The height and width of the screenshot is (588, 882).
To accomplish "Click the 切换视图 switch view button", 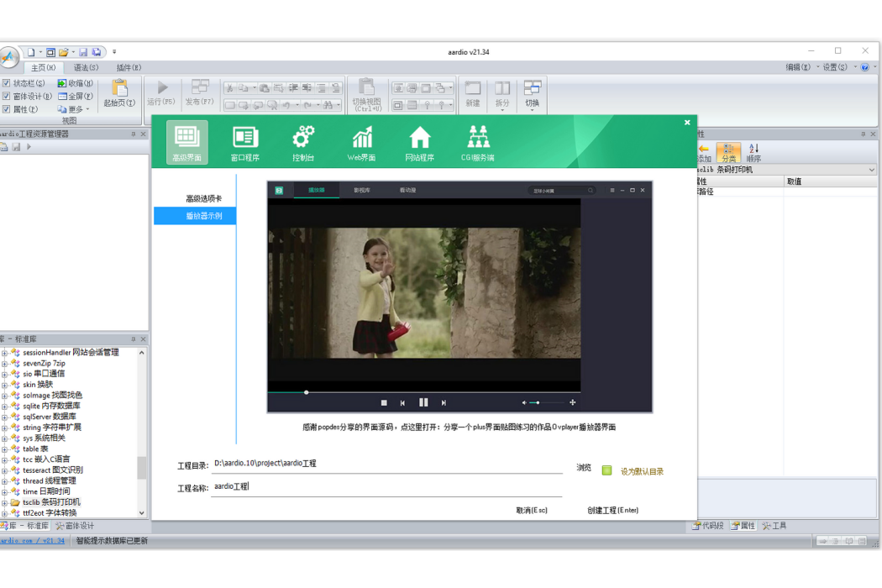I will [367, 95].
